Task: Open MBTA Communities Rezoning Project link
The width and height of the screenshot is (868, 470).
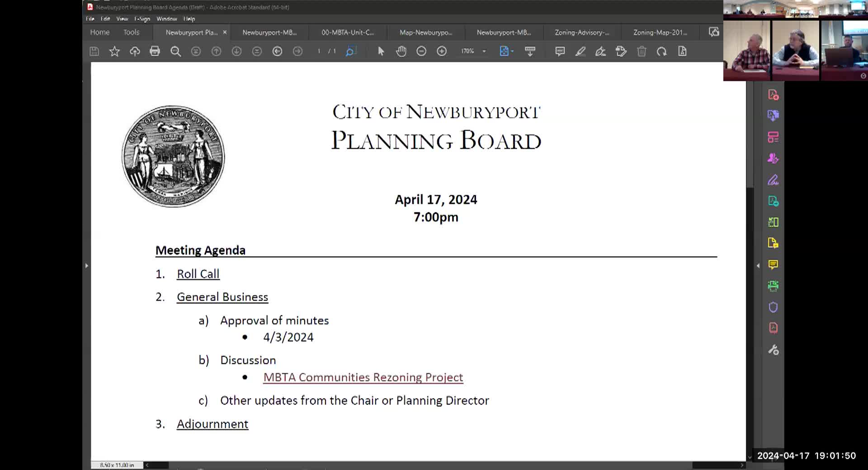Action: 363,377
